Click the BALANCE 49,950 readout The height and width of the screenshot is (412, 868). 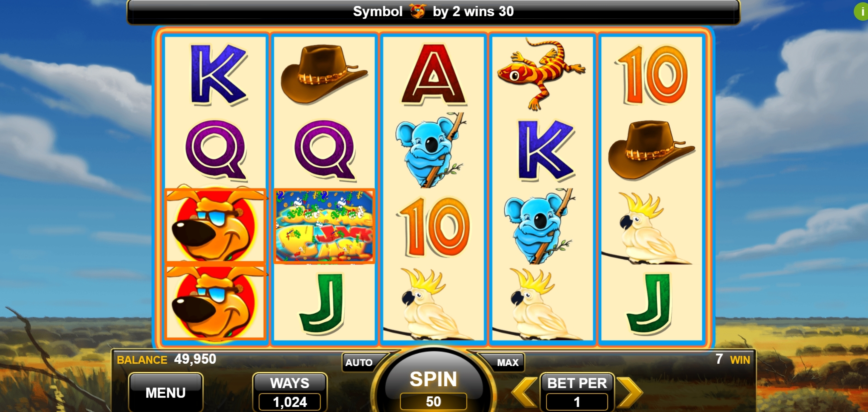click(x=166, y=359)
